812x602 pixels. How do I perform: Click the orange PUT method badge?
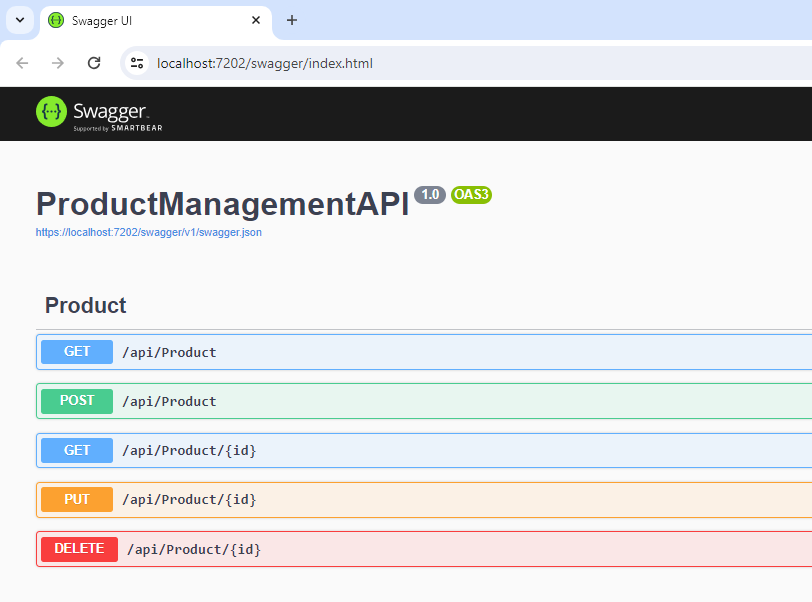coord(77,499)
